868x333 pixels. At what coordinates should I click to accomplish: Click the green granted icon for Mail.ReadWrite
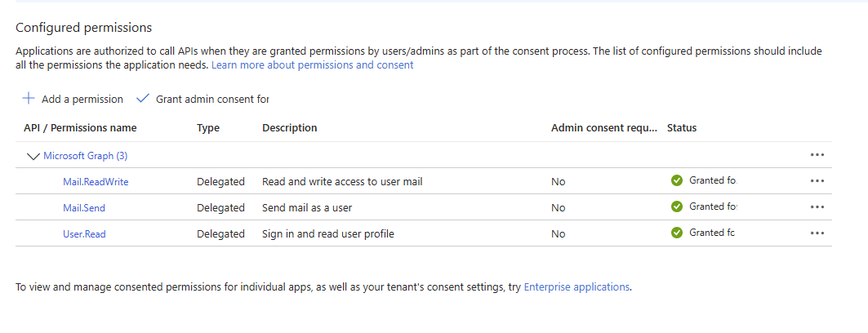[x=676, y=180]
